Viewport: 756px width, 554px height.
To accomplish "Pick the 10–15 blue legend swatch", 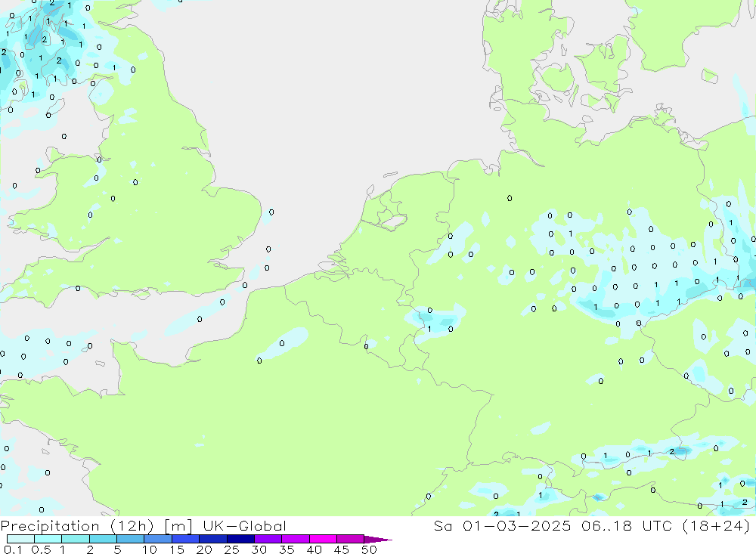I will (158, 539).
